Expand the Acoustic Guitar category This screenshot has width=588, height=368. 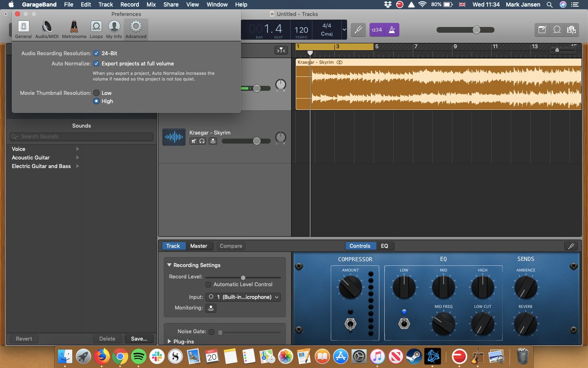point(78,157)
